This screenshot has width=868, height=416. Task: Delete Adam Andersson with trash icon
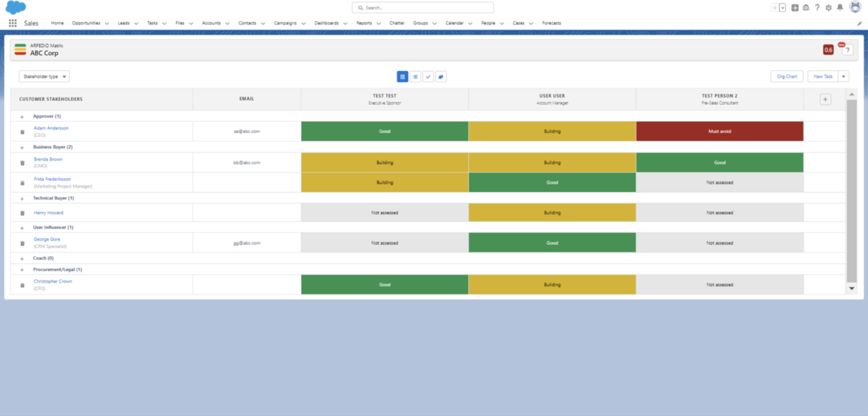point(22,132)
